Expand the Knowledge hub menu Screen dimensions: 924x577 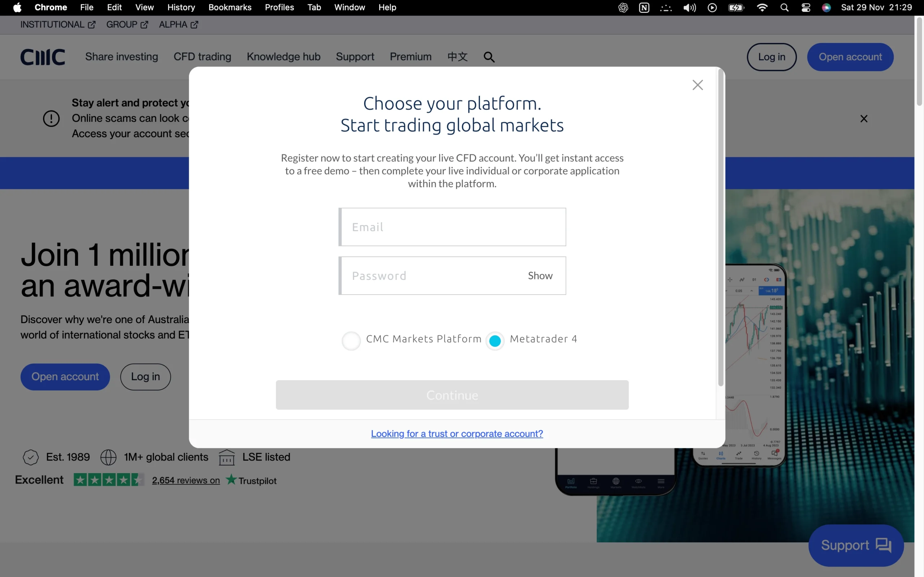283,57
